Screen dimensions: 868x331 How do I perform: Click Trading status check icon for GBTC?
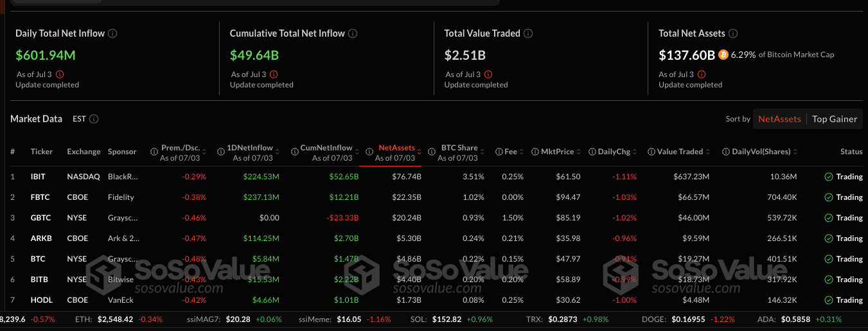pos(829,218)
